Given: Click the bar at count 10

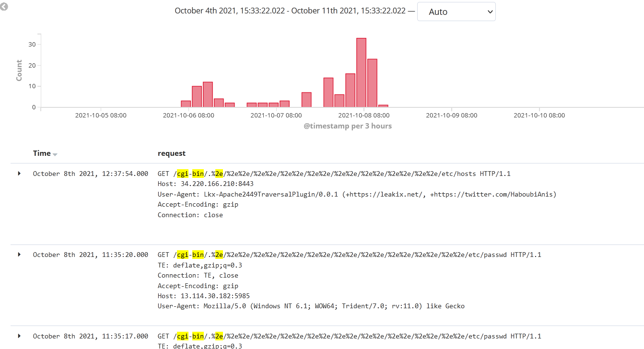Looking at the screenshot, I should pyautogui.click(x=197, y=97).
